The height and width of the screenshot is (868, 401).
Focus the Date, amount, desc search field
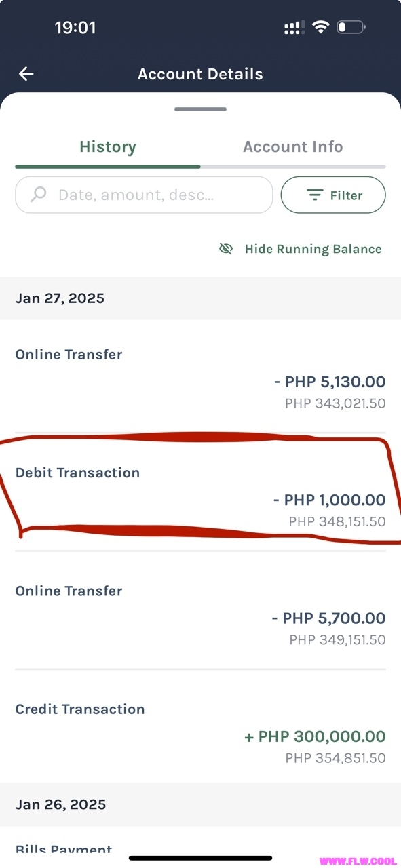(144, 195)
